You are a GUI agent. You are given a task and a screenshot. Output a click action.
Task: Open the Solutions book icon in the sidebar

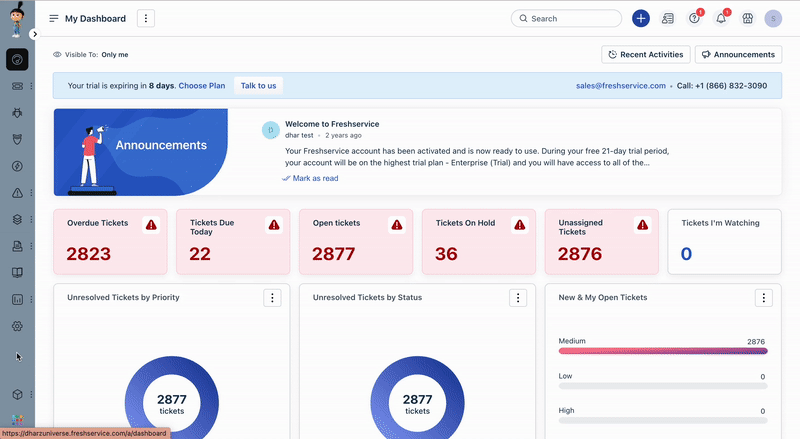click(17, 273)
